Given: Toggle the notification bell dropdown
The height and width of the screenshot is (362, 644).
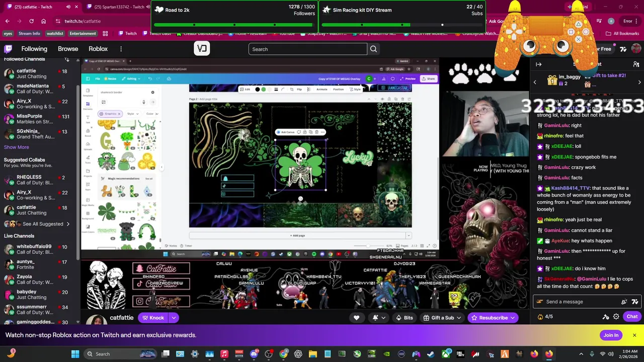Looking at the screenshot, I should pyautogui.click(x=378, y=318).
